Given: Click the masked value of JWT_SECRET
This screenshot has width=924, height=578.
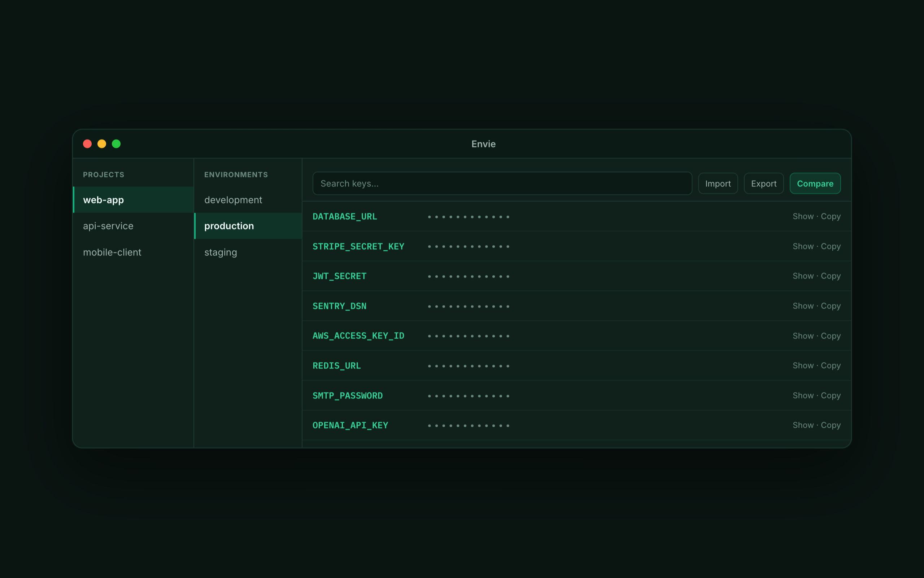Looking at the screenshot, I should [x=468, y=276].
